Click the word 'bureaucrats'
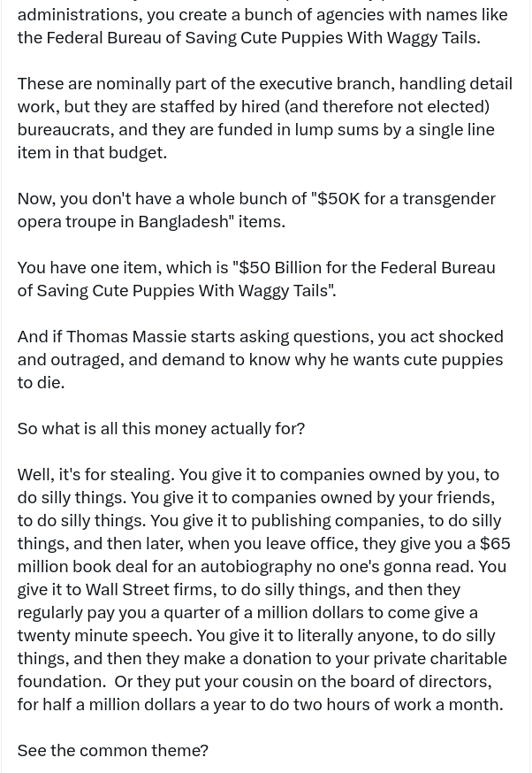532x773 pixels. click(x=65, y=129)
